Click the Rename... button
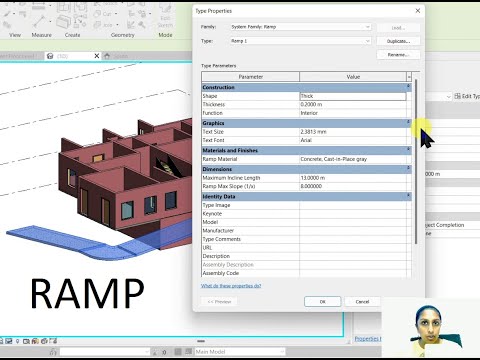The image size is (480, 360). [398, 55]
